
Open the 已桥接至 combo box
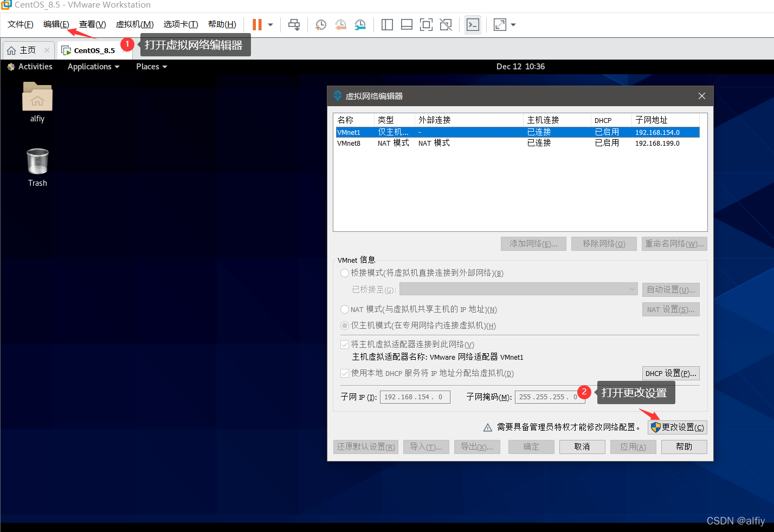point(519,289)
